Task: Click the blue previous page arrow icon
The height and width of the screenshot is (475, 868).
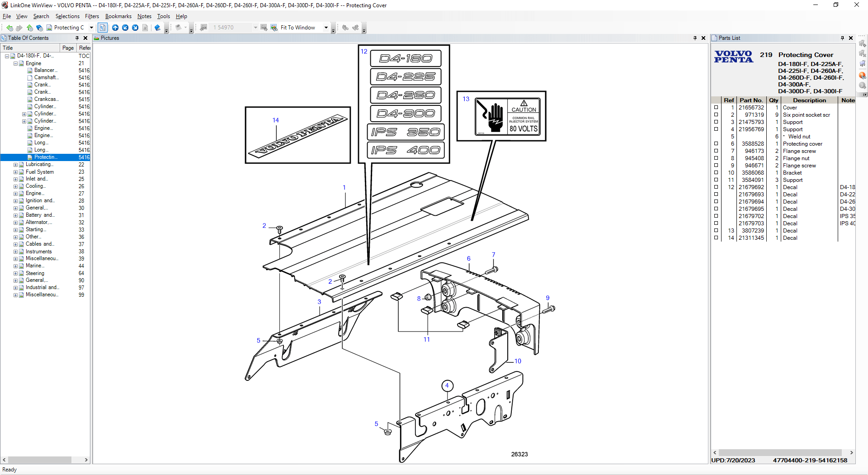Action: coord(125,28)
